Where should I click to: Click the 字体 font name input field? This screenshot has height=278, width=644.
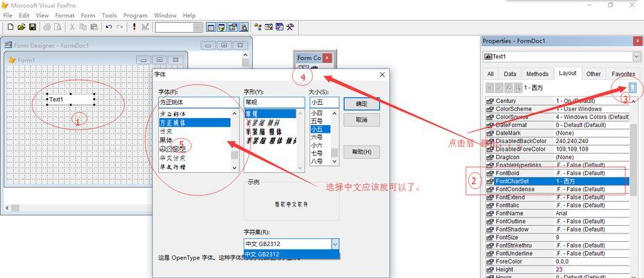[198, 102]
